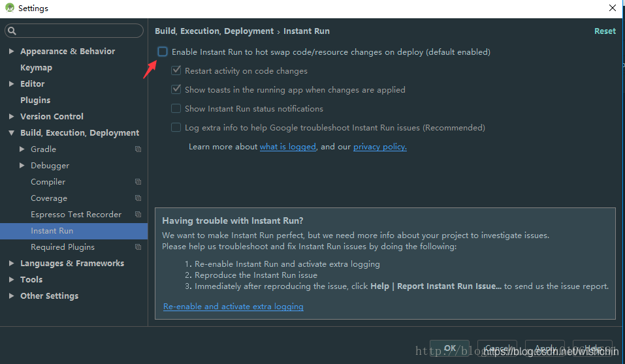Click the Cancel button
This screenshot has height=364, width=625.
[x=497, y=348]
